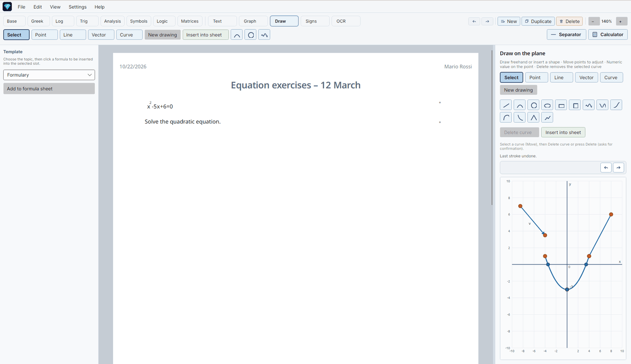The height and width of the screenshot is (364, 631).
Task: Click the wave icon in top toolbar
Action: [264, 35]
